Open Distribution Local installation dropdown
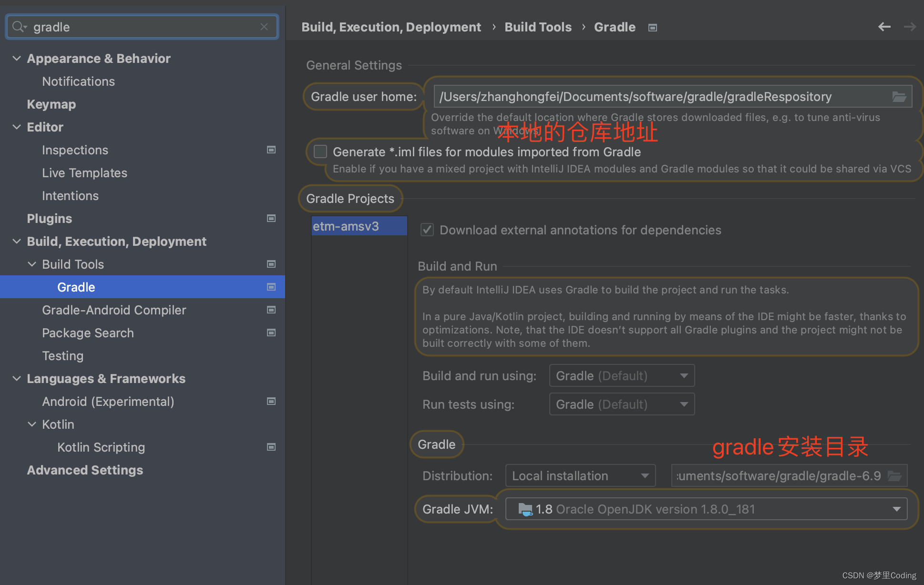The image size is (924, 585). (x=580, y=476)
